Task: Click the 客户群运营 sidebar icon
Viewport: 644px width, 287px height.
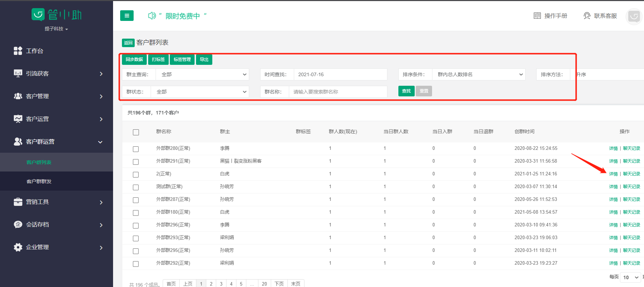Action: pos(18,141)
